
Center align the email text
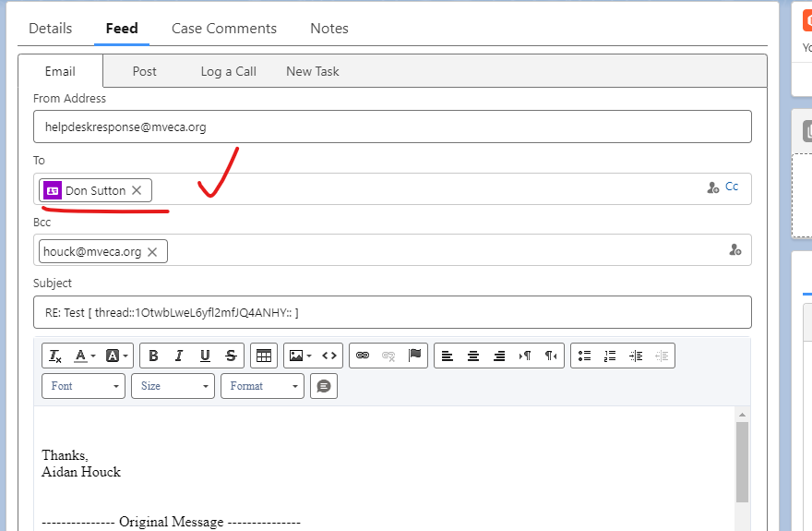[473, 356]
